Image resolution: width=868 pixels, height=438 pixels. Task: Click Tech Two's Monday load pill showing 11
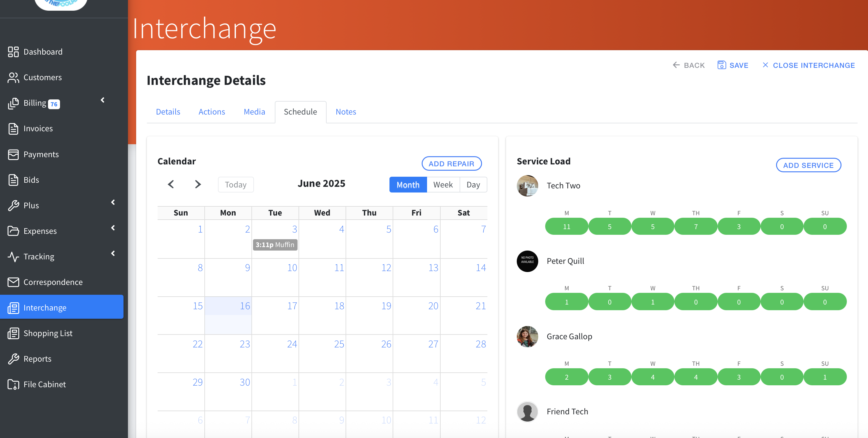pos(566,227)
